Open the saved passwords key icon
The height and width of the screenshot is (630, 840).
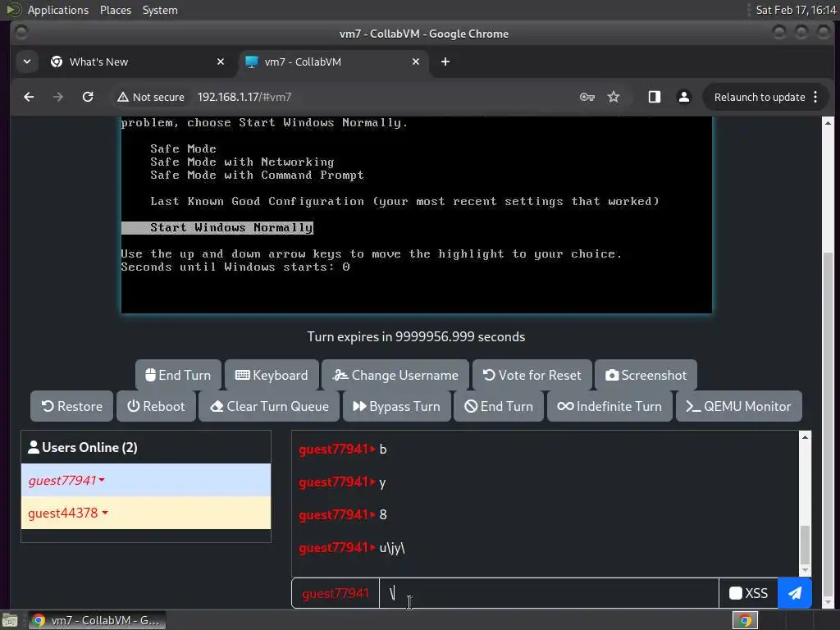587,97
